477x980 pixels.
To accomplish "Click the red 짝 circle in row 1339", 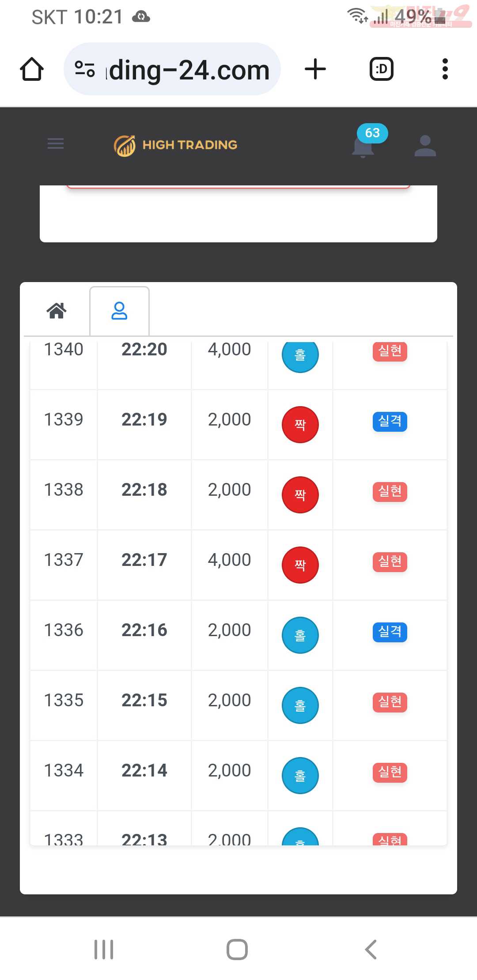I will [x=300, y=425].
